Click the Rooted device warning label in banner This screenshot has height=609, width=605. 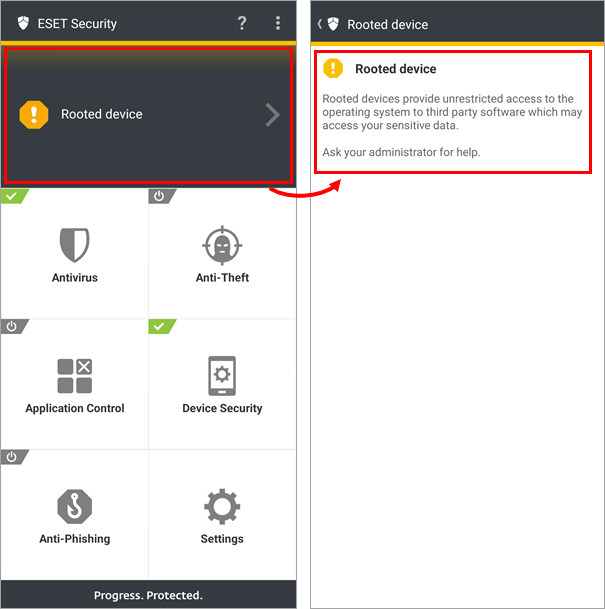pos(102,114)
